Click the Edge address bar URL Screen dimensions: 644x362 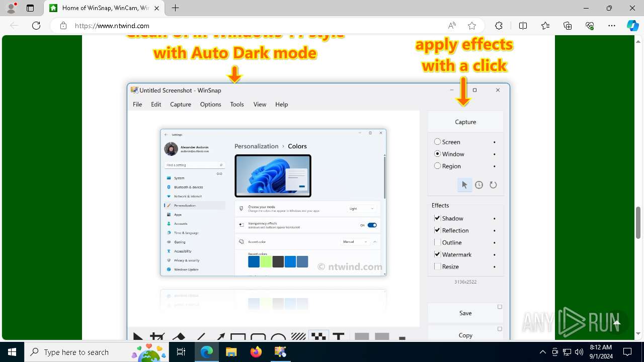click(112, 26)
